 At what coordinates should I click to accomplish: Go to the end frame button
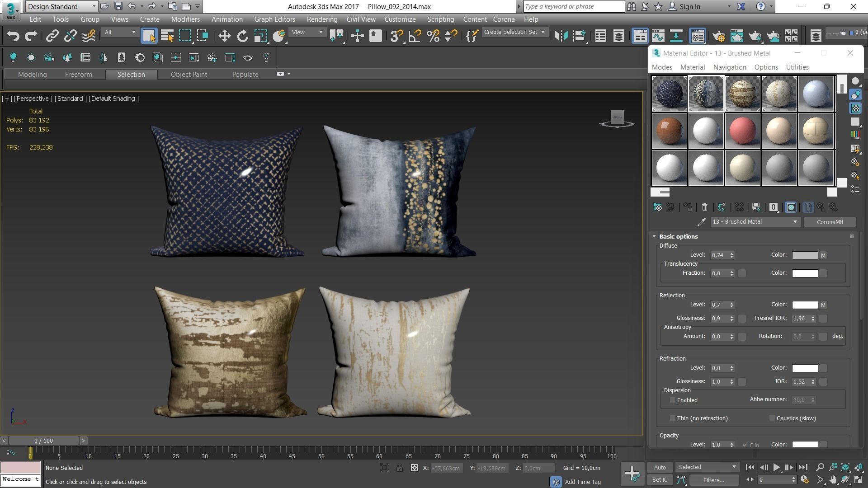coord(803,468)
